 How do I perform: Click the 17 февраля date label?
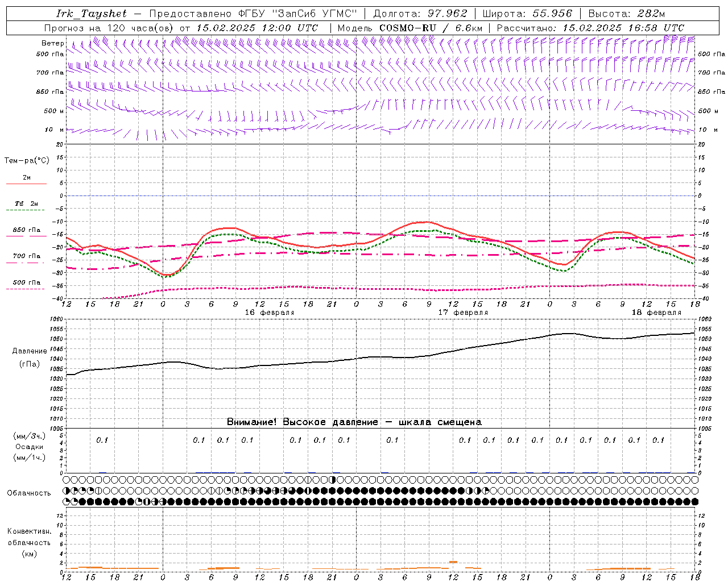click(463, 313)
